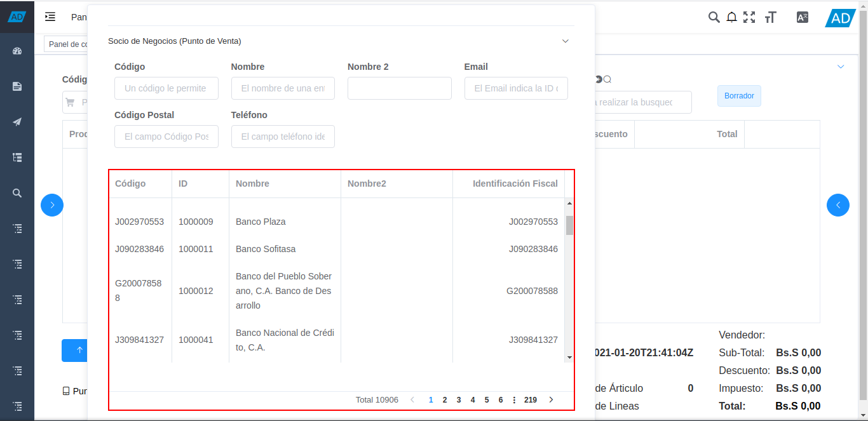Screen dimensions: 868x421
Task: Click the blue up-arrow button
Action: pyautogui.click(x=75, y=351)
